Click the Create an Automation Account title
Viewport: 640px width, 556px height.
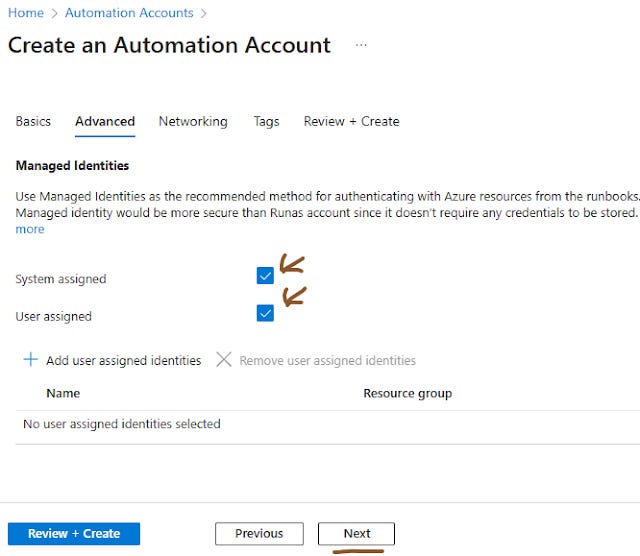tap(169, 45)
